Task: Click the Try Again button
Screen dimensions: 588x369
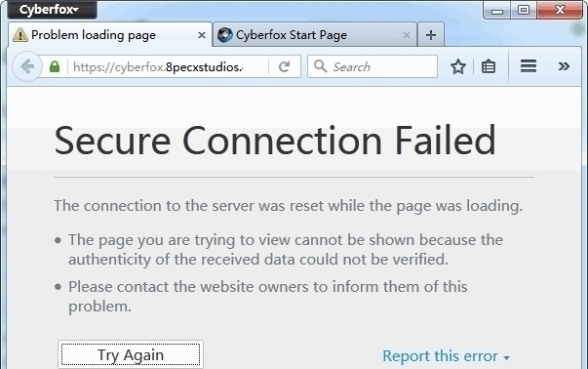Action: point(131,354)
